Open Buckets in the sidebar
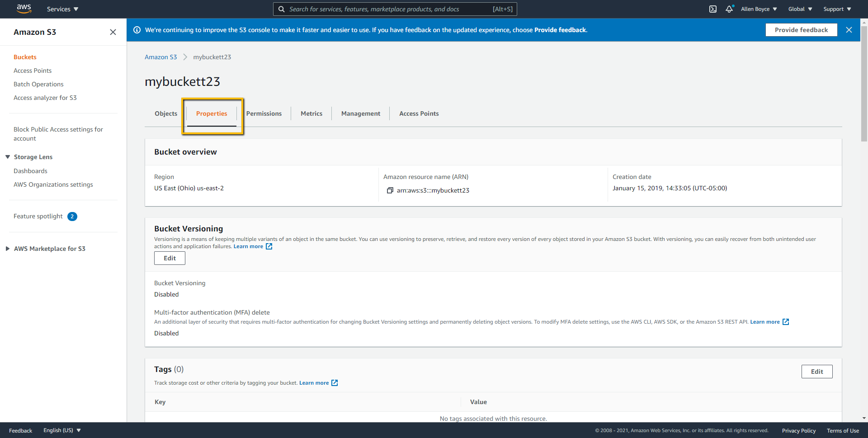 (25, 57)
